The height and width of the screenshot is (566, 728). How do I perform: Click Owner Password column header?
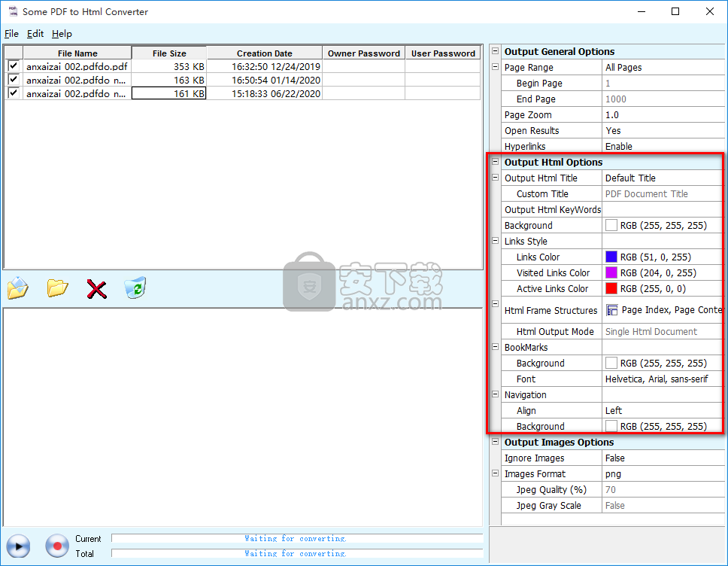click(363, 53)
